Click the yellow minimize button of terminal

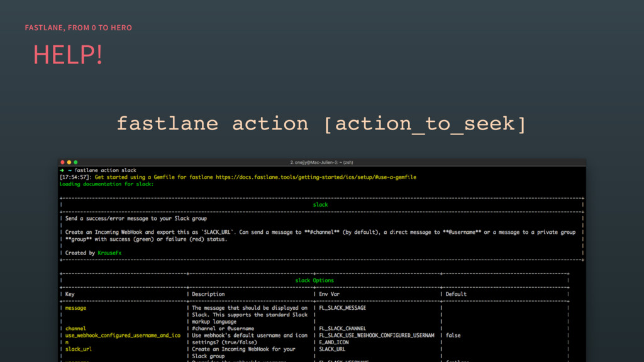click(x=69, y=163)
